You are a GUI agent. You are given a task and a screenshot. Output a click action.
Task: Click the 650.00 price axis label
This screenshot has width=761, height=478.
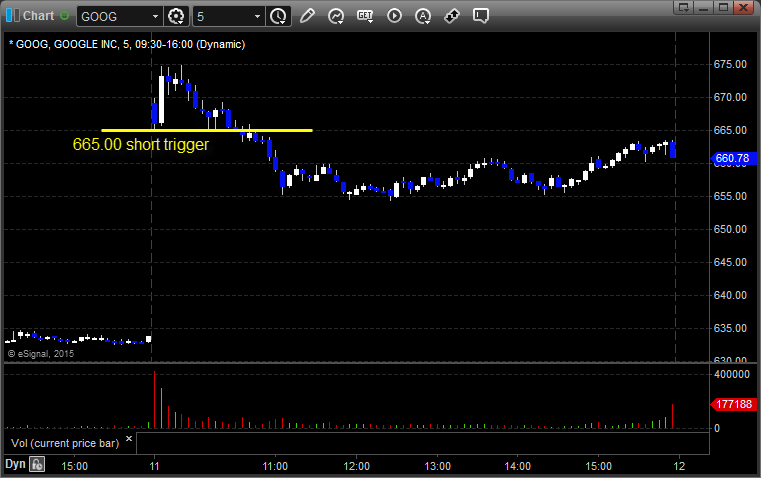point(730,230)
